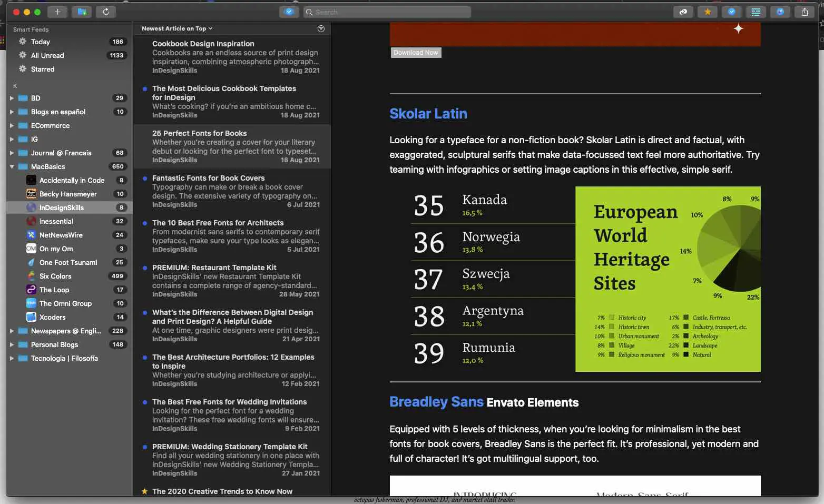Click the Download Now button
The height and width of the screenshot is (504, 824).
(x=416, y=53)
